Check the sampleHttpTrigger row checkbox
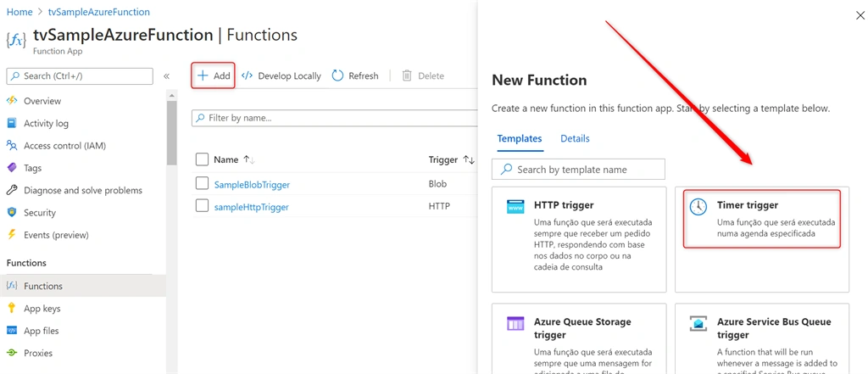This screenshot has height=374, width=868. (x=202, y=207)
